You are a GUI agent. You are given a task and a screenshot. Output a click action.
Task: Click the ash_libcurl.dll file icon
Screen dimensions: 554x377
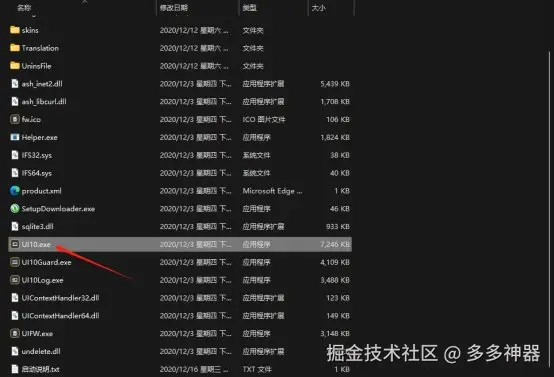14,101
